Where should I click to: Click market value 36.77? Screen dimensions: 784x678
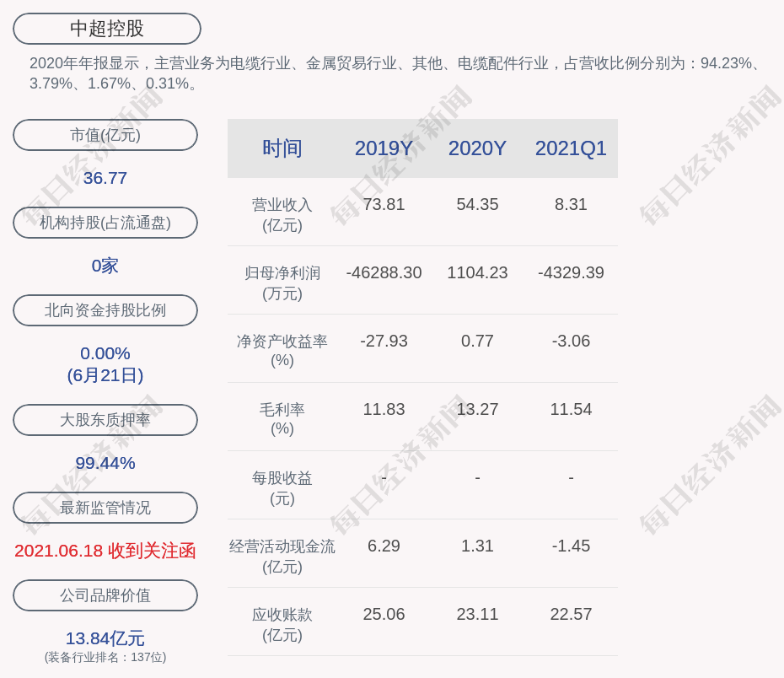105,178
